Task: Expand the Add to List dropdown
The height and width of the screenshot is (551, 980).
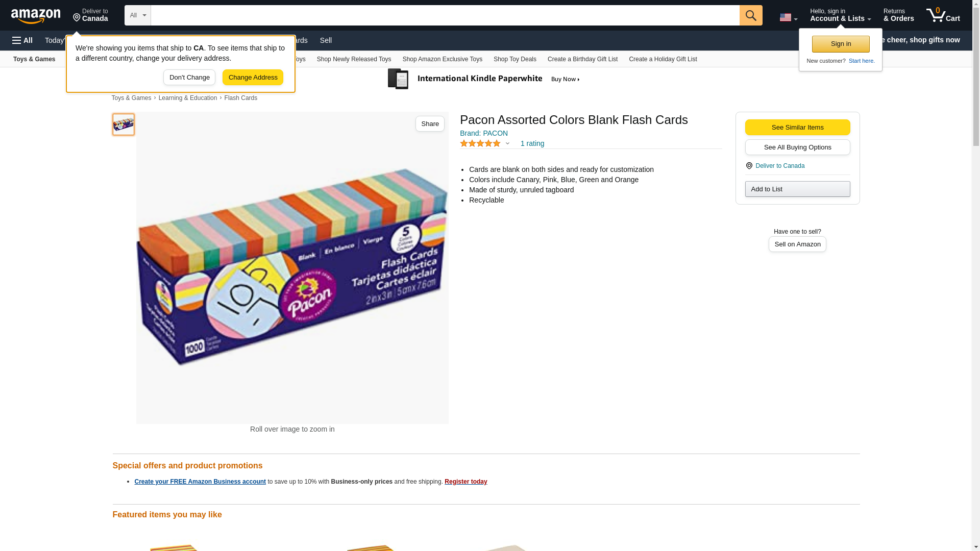Action: point(797,189)
